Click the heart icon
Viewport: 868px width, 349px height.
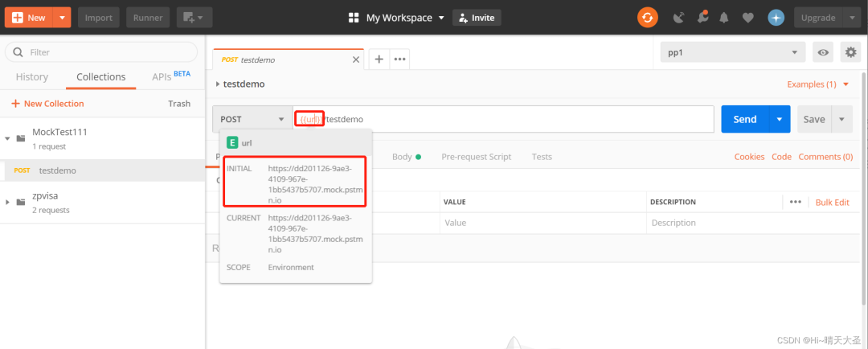coord(748,18)
